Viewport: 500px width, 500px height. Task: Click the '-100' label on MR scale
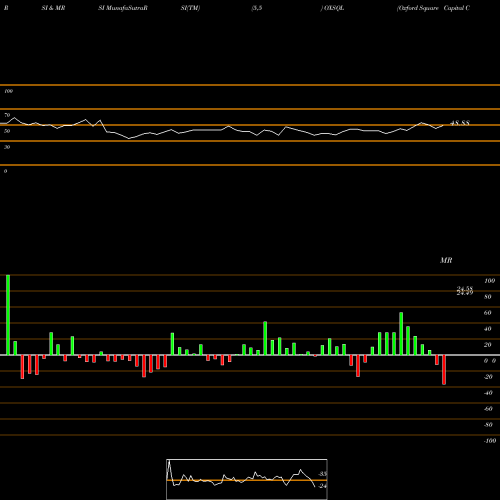point(490,441)
